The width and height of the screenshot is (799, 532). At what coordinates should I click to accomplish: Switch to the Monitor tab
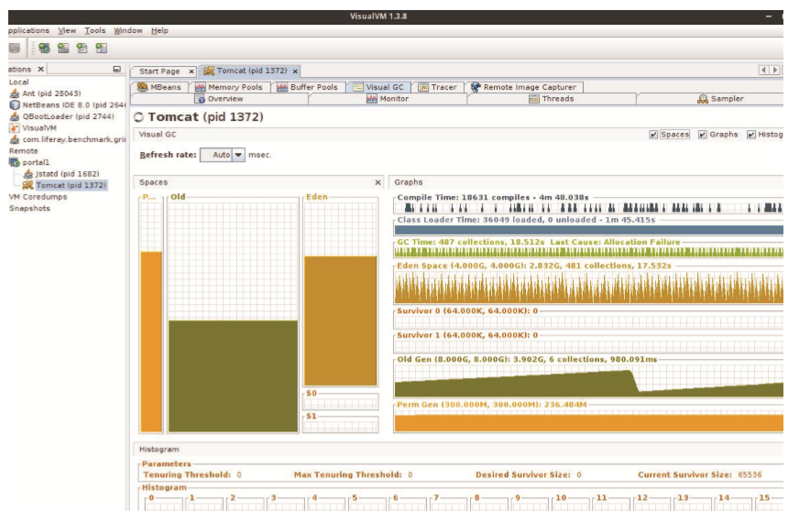[388, 99]
